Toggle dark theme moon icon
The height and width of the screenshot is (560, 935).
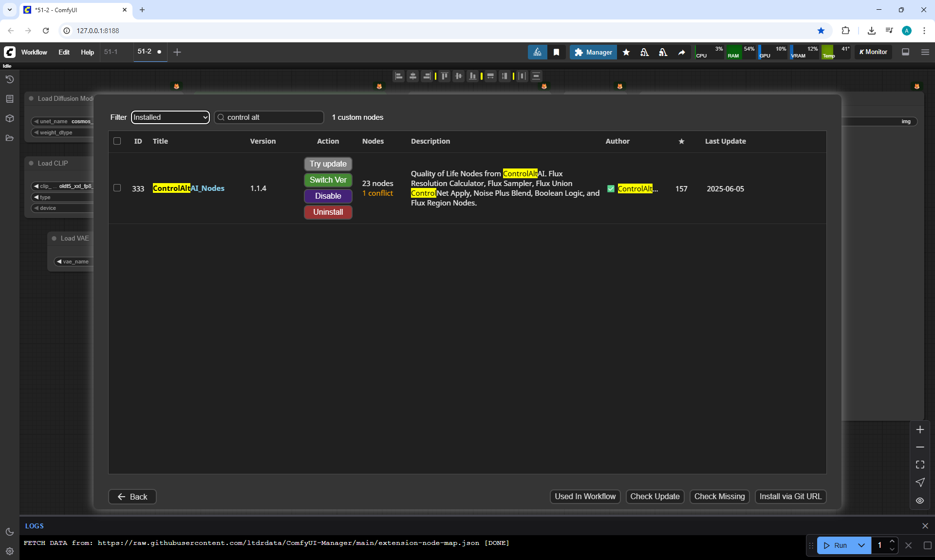(x=9, y=532)
